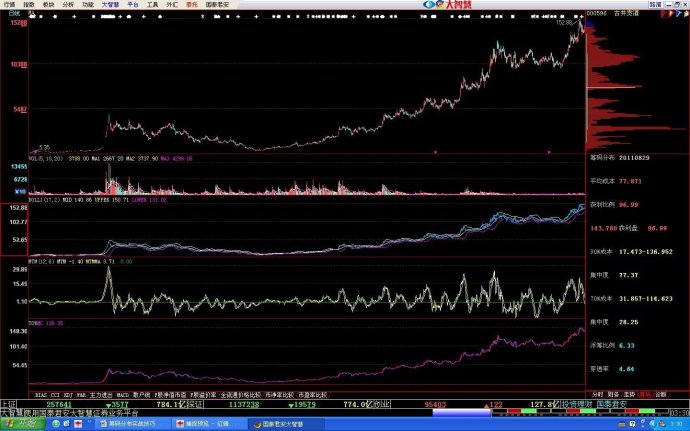The height and width of the screenshot is (431, 690).
Task: Open the 行情 menu
Action: 8,5
